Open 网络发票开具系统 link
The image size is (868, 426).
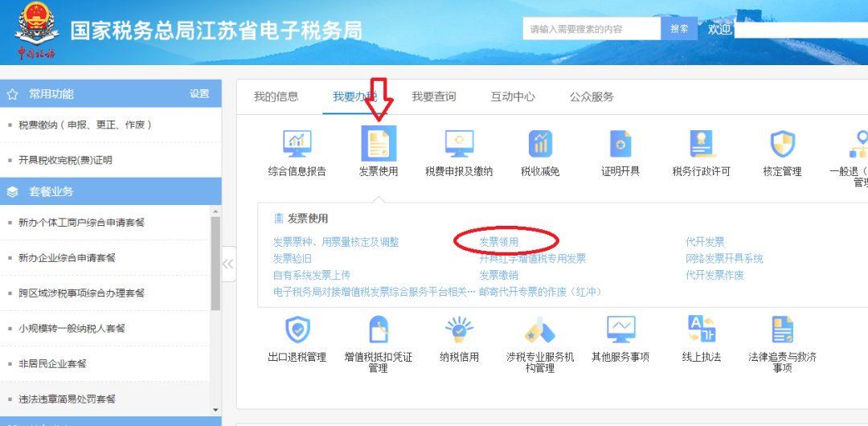[x=724, y=259]
